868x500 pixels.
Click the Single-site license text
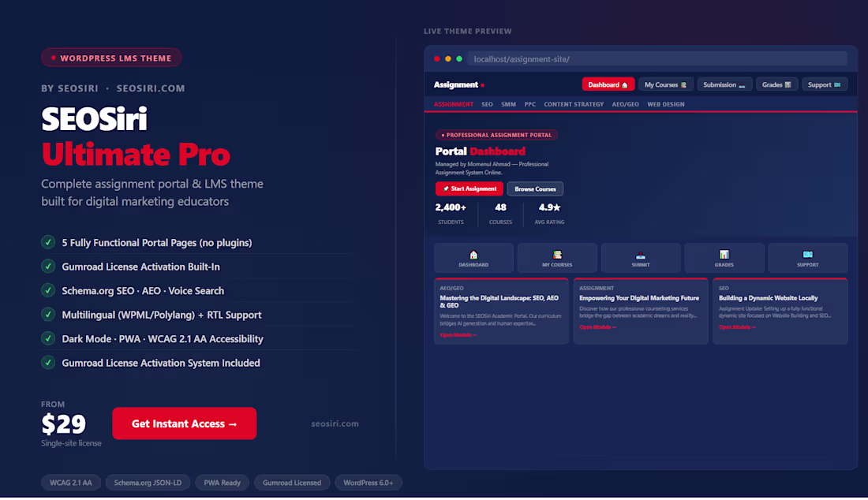pos(71,443)
